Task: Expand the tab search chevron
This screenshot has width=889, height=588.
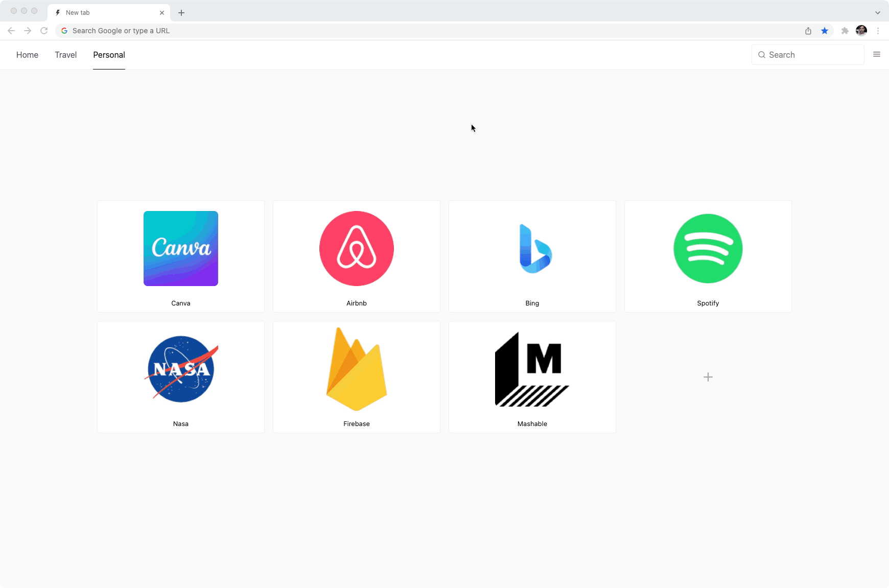Action: [x=878, y=13]
